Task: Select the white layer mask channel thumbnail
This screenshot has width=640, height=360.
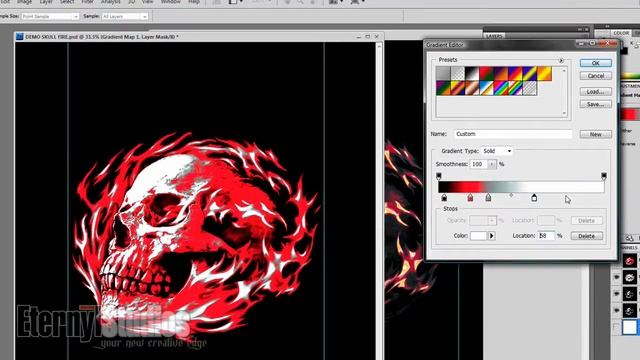Action: point(629,327)
